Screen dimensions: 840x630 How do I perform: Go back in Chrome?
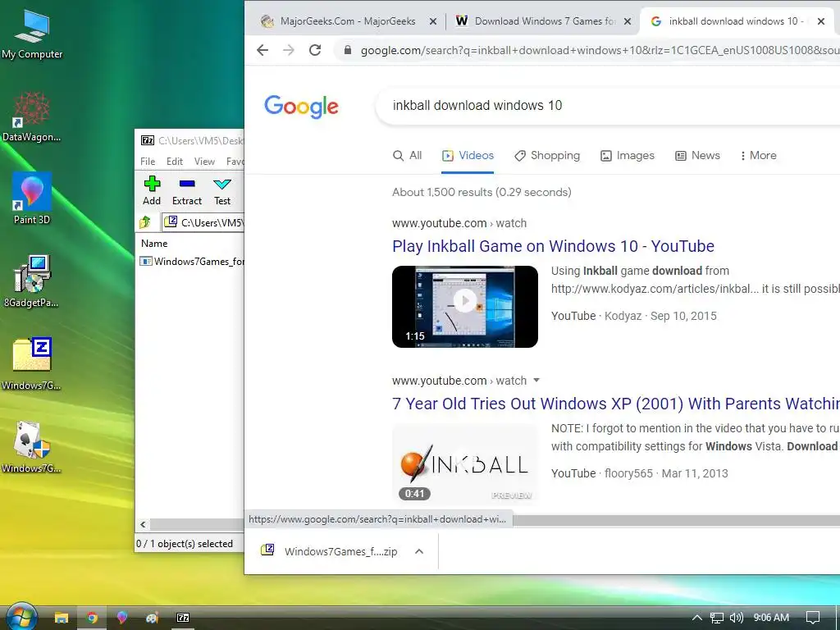click(x=262, y=50)
